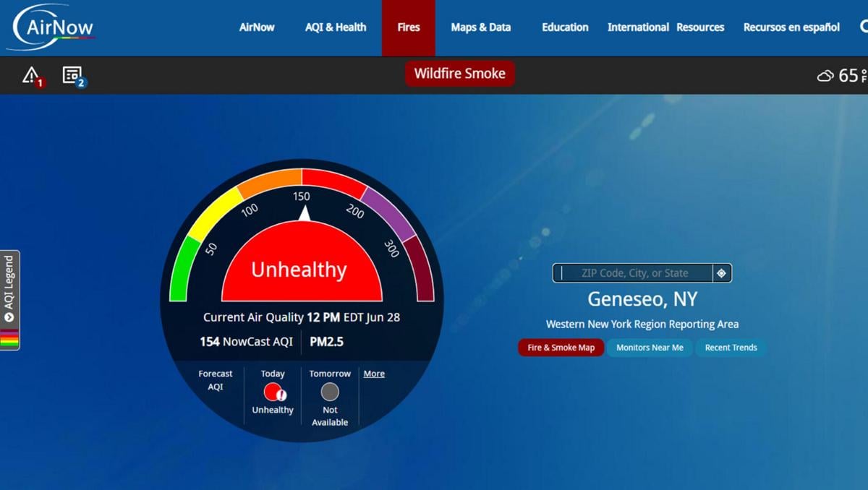The height and width of the screenshot is (490, 868).
Task: Open the announcements news icon
Action: pyautogui.click(x=74, y=75)
